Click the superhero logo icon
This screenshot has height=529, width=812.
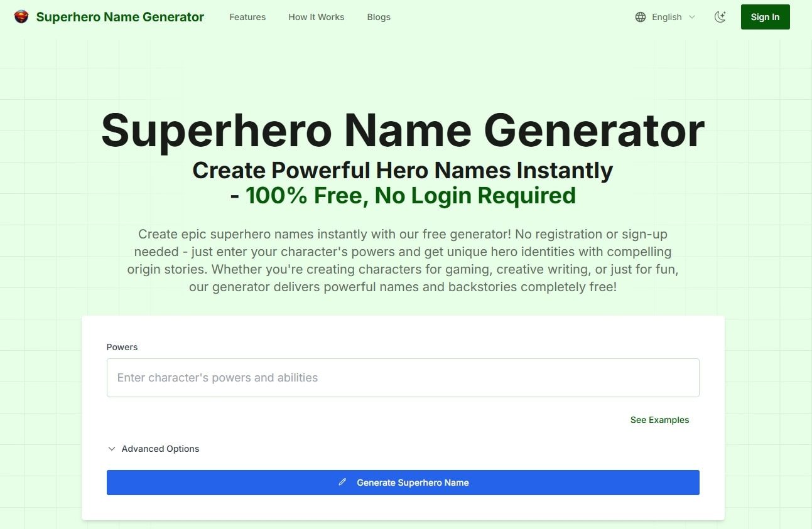tap(21, 17)
